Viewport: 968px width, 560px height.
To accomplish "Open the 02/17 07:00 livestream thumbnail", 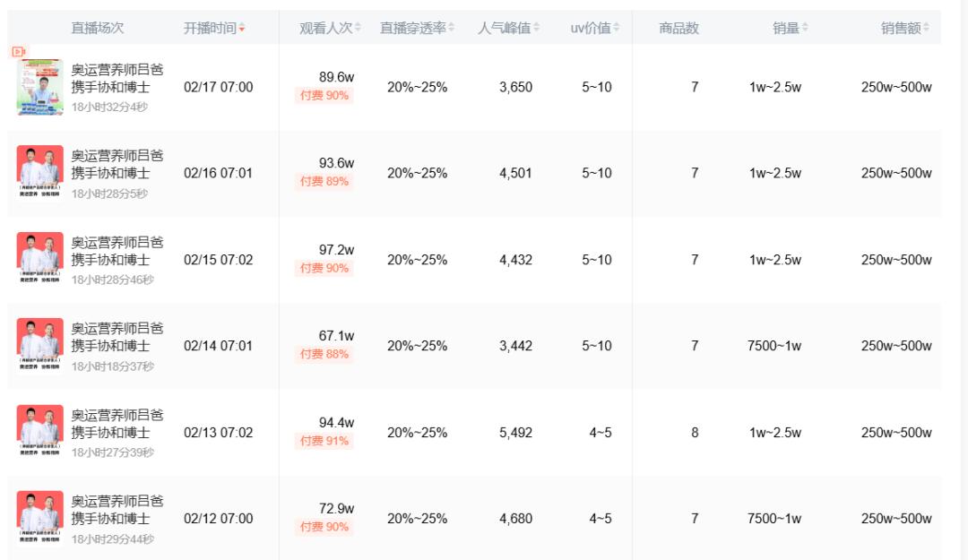I will click(x=40, y=88).
